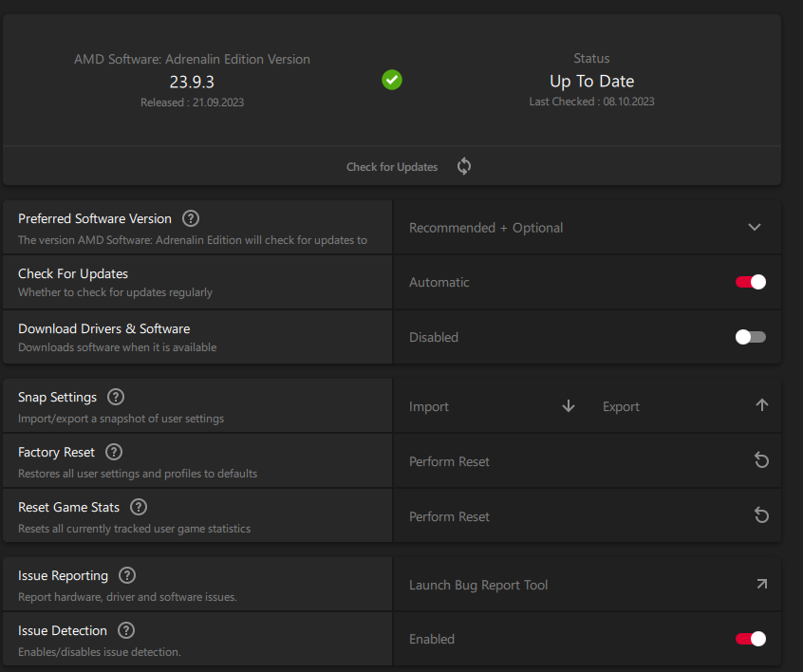
Task: Click the Bug Report external arrow icon
Action: pyautogui.click(x=762, y=584)
